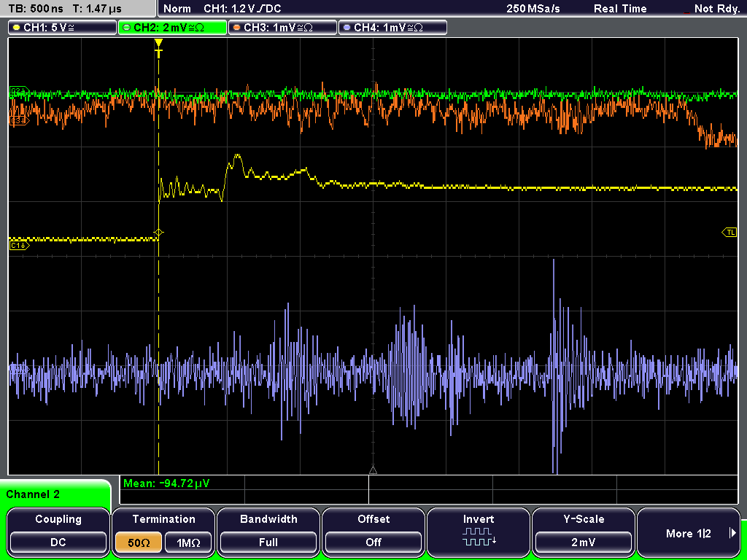Viewport: 747px width, 560px height.
Task: Select the orange C3 channel marker
Action: click(19, 121)
